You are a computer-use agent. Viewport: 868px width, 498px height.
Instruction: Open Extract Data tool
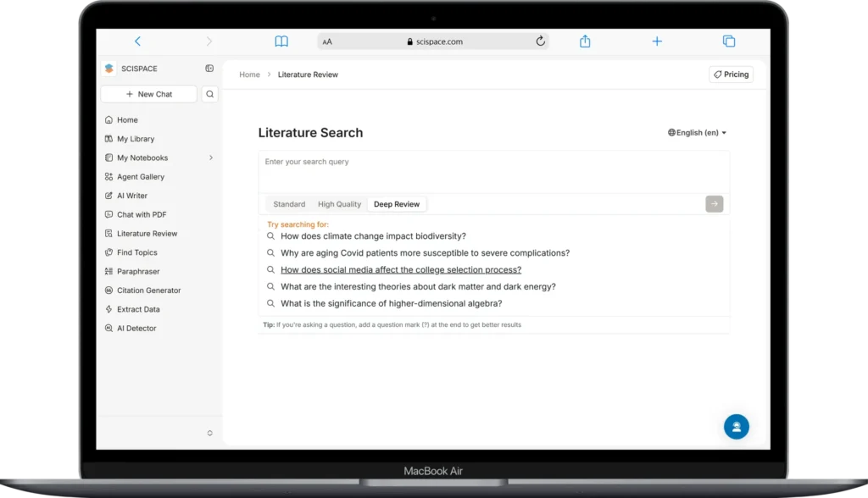[x=138, y=309]
